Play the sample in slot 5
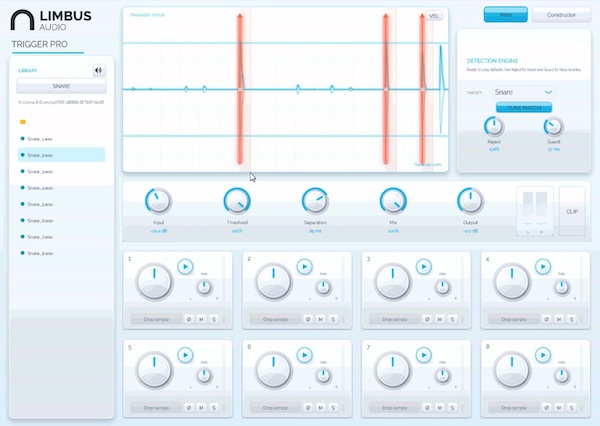The height and width of the screenshot is (426, 600). tap(185, 355)
